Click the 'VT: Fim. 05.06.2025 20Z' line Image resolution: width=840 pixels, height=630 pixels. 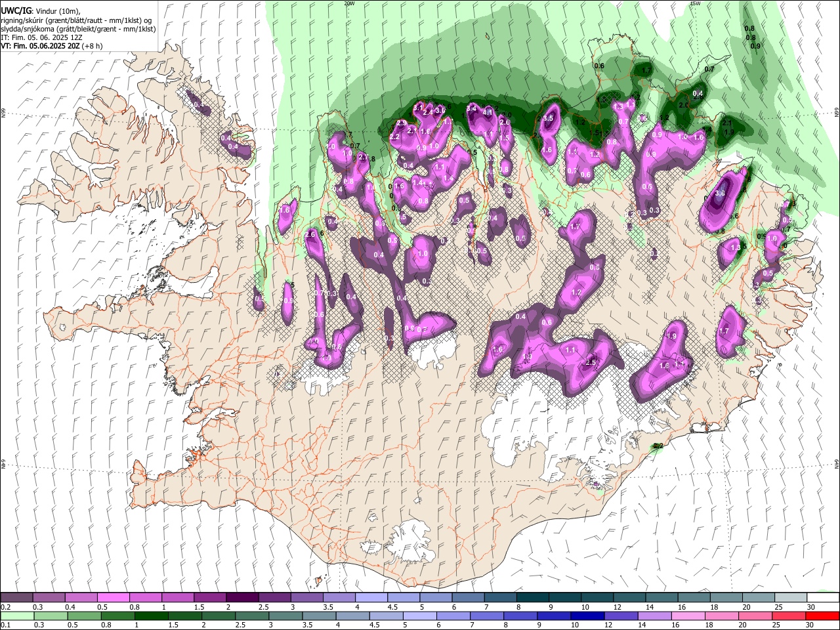pyautogui.click(x=52, y=46)
